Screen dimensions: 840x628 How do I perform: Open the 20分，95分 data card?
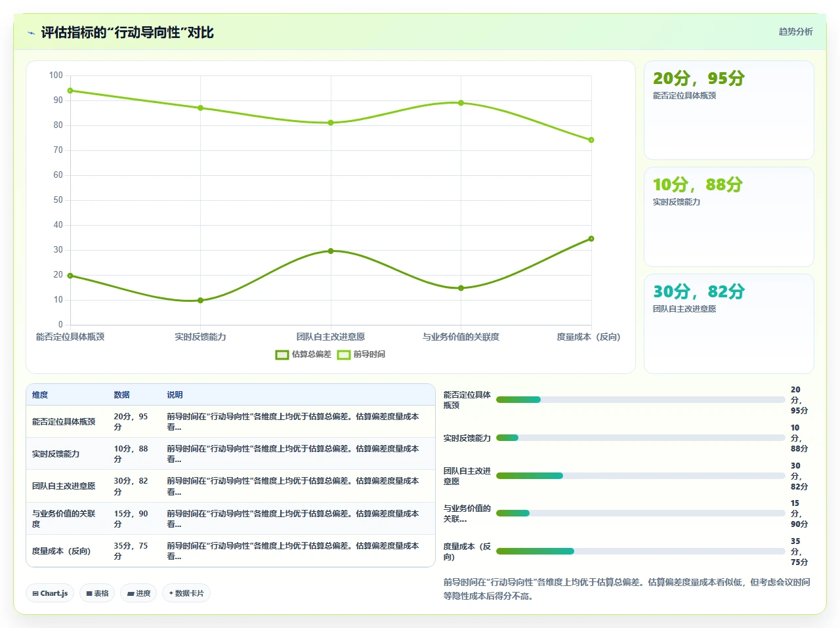click(729, 110)
